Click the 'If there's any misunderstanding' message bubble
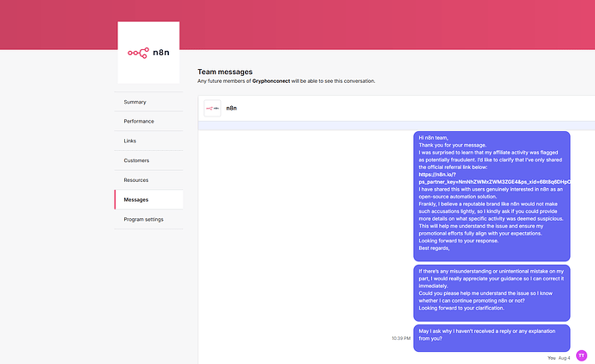 pos(492,293)
